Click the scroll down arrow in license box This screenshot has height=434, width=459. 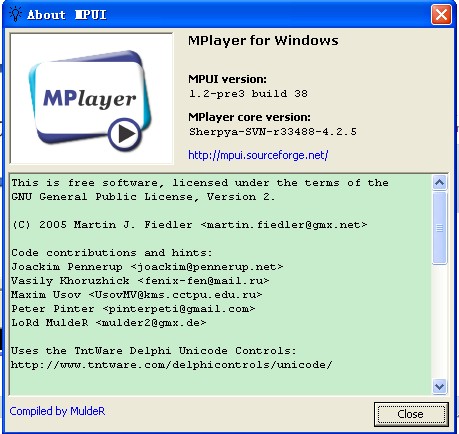440,387
